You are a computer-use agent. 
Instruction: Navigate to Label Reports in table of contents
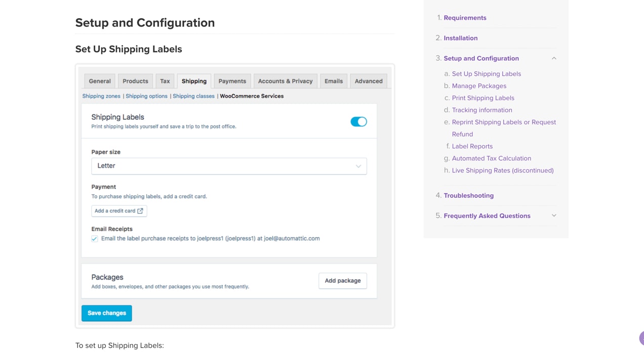[472, 146]
